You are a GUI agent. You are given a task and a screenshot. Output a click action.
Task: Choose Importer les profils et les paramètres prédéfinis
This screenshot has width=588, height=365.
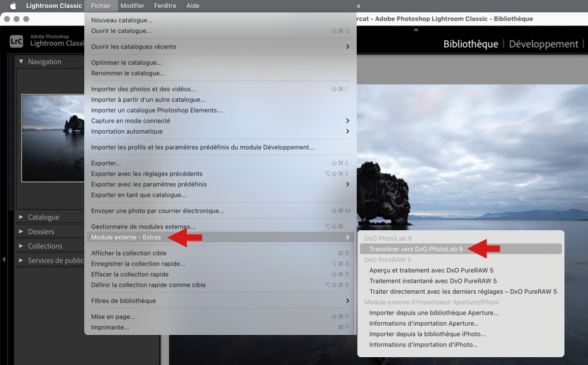pos(220,147)
